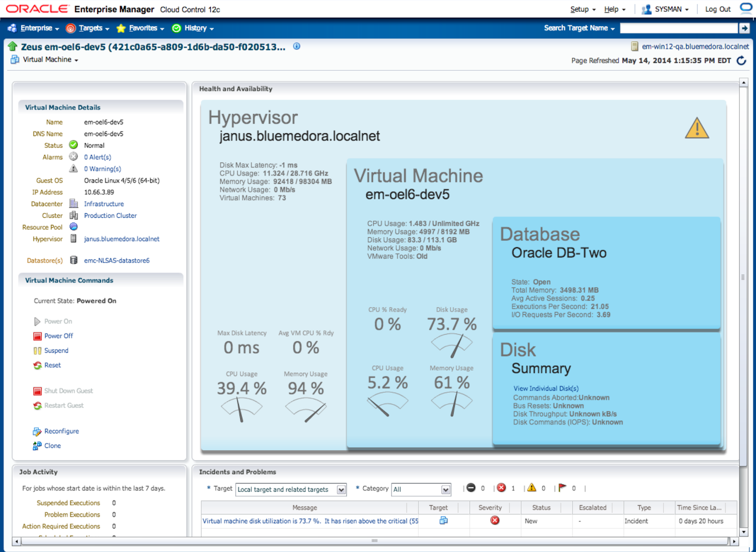756x552 pixels.
Task: Click the critical severity icon in incident row
Action: [495, 520]
